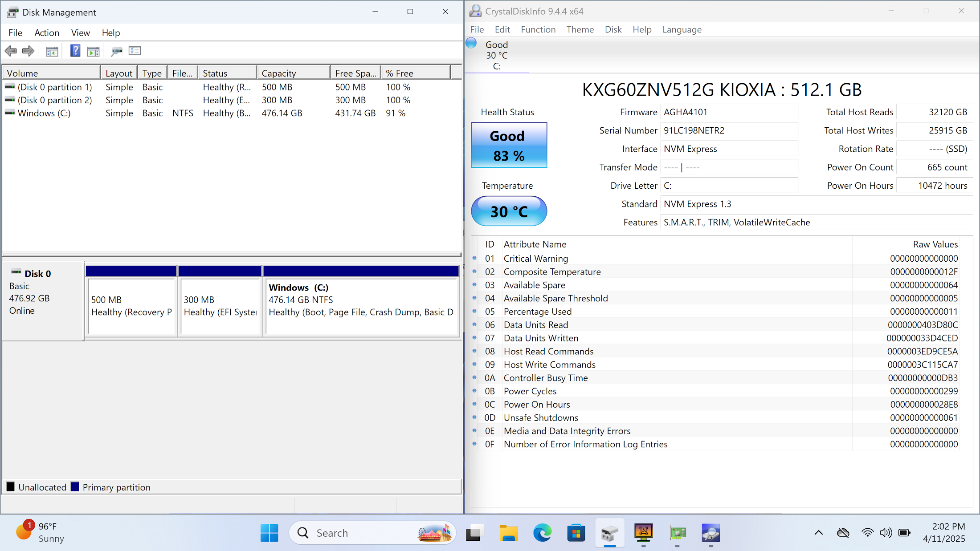The width and height of the screenshot is (980, 551).
Task: Select the Data Units Written attribute row
Action: (x=715, y=338)
